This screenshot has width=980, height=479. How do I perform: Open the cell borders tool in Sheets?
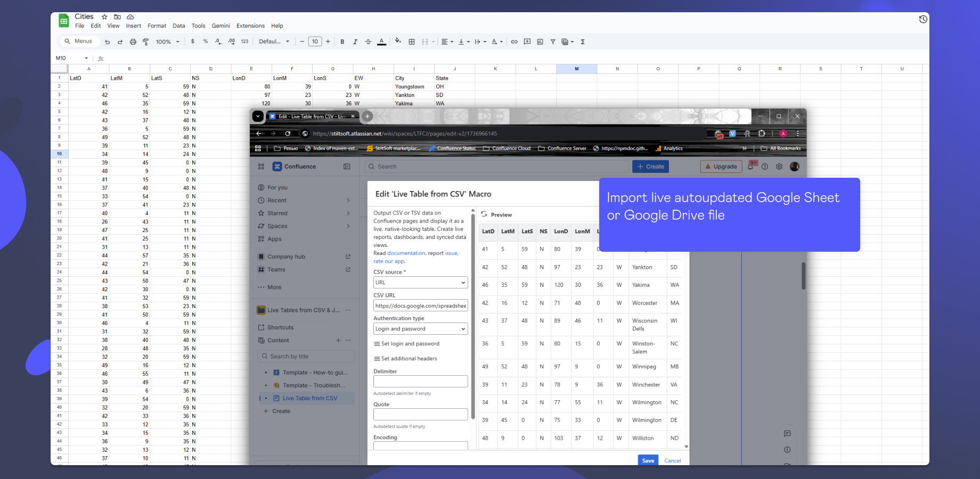(x=412, y=42)
